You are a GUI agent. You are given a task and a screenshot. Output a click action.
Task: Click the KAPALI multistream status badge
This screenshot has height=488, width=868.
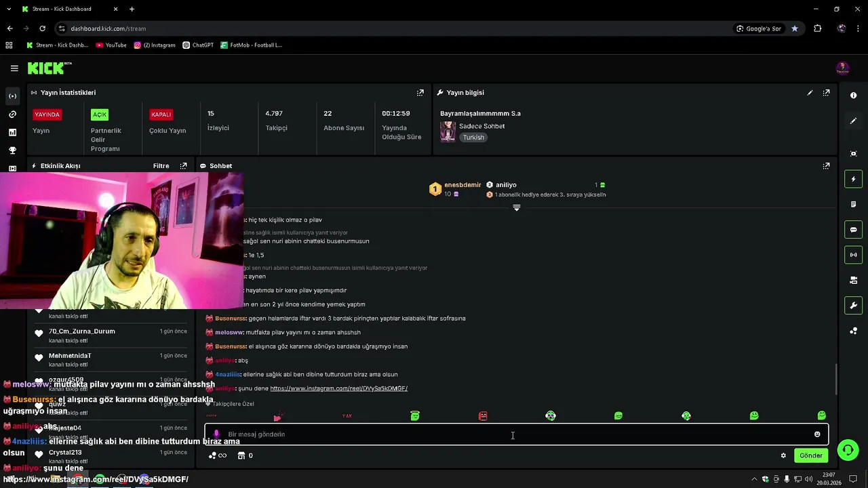click(161, 115)
